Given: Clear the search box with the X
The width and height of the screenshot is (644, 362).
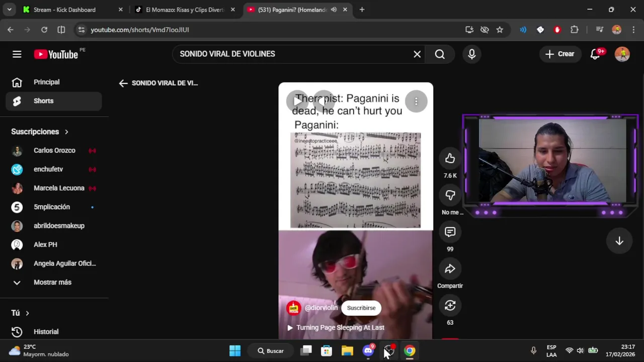Looking at the screenshot, I should pos(417,54).
